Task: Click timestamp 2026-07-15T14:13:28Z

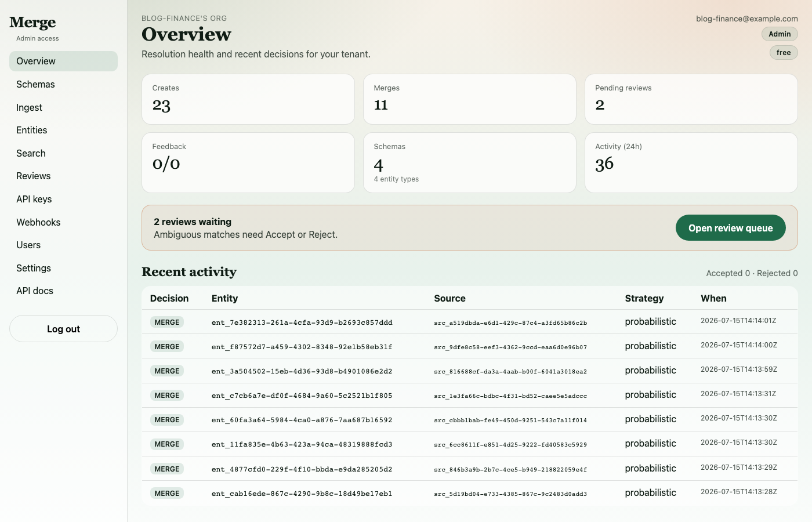Action: pos(738,492)
